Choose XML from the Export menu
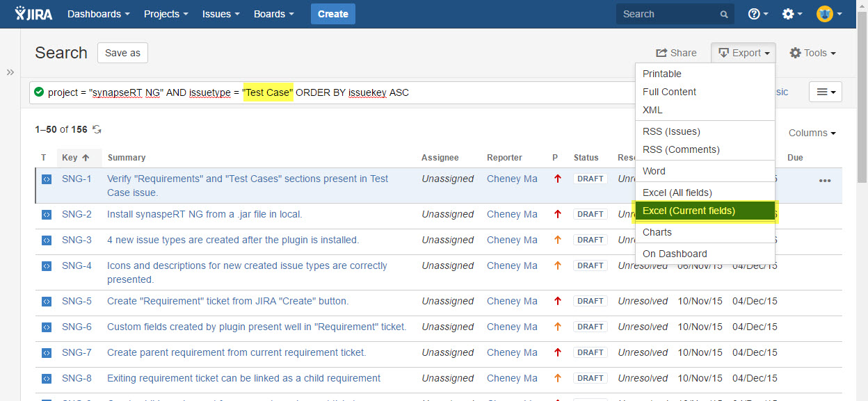The height and width of the screenshot is (401, 868). (x=652, y=110)
